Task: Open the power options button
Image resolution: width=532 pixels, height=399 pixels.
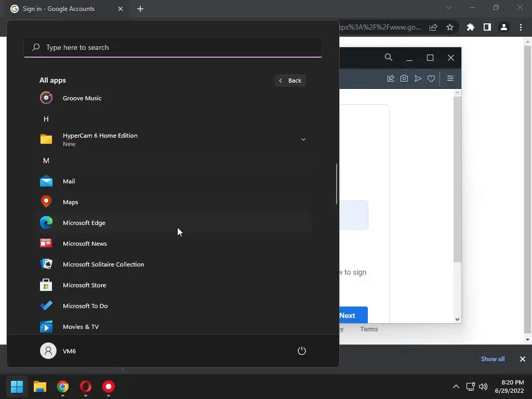Action: click(x=302, y=351)
